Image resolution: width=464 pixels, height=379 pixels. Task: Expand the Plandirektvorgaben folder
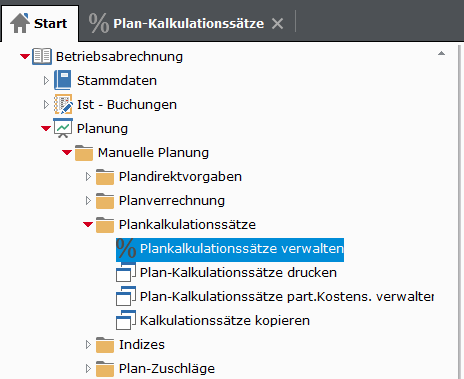point(88,176)
